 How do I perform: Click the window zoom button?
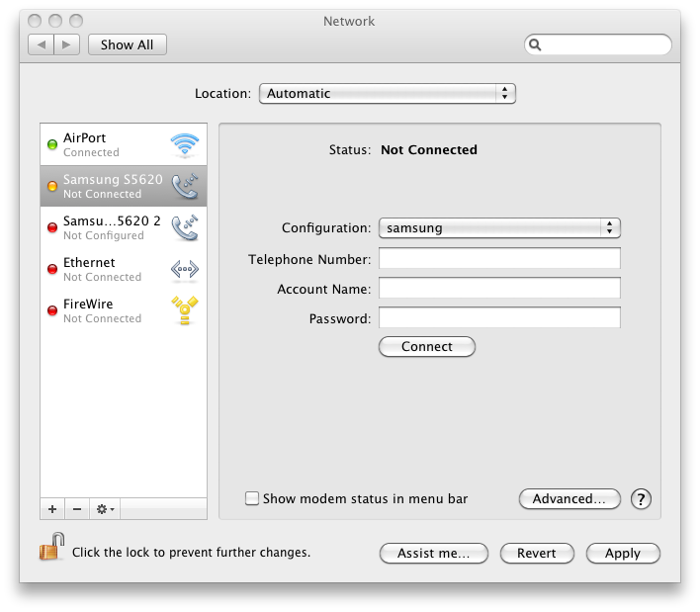tap(76, 21)
